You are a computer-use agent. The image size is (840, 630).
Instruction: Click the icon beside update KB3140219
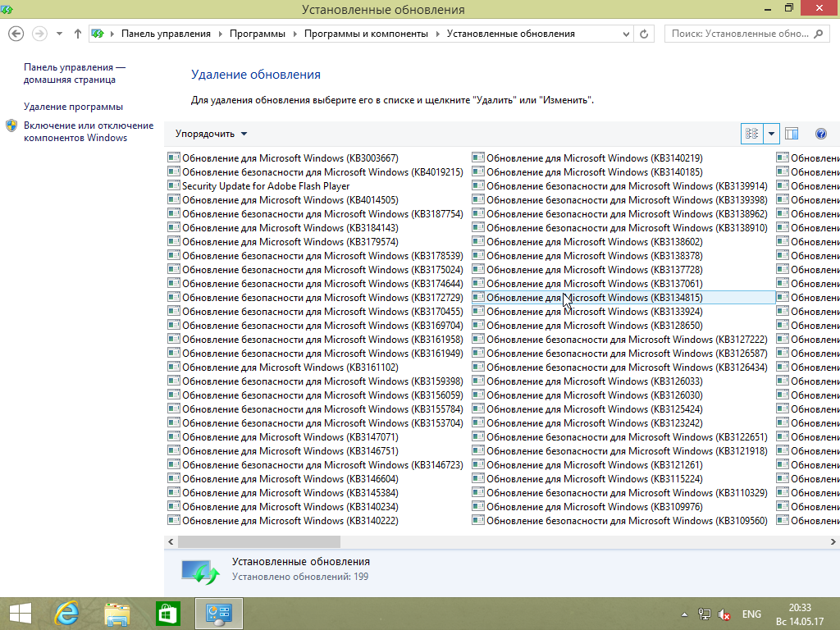478,158
